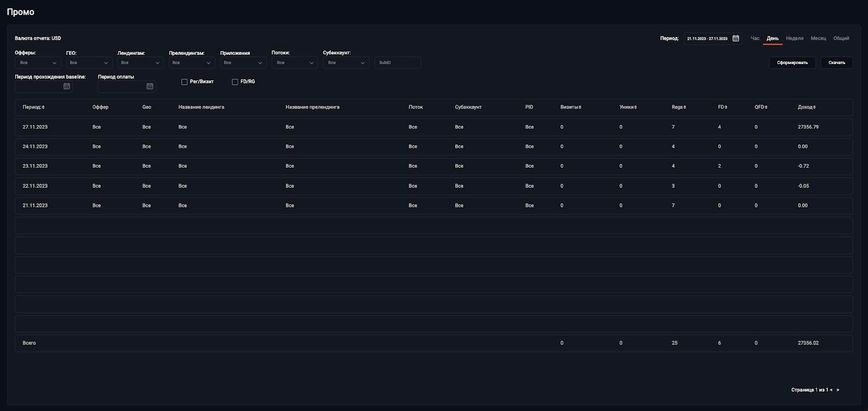Select the 24.11.2023 row date
Image resolution: width=868 pixels, height=411 pixels.
coord(35,147)
